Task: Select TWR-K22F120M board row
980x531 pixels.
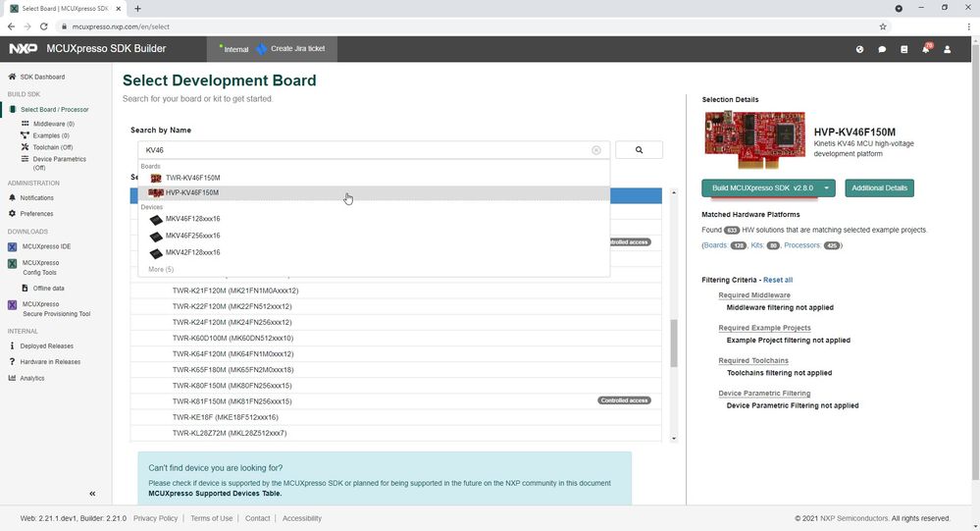Action: click(396, 306)
